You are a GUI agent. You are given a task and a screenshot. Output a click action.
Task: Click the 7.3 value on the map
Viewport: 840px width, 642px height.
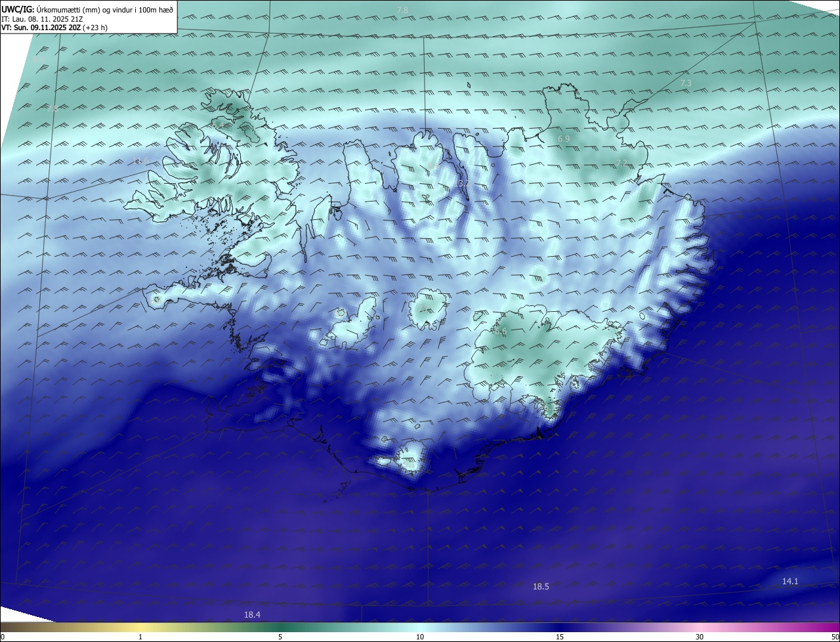(686, 83)
